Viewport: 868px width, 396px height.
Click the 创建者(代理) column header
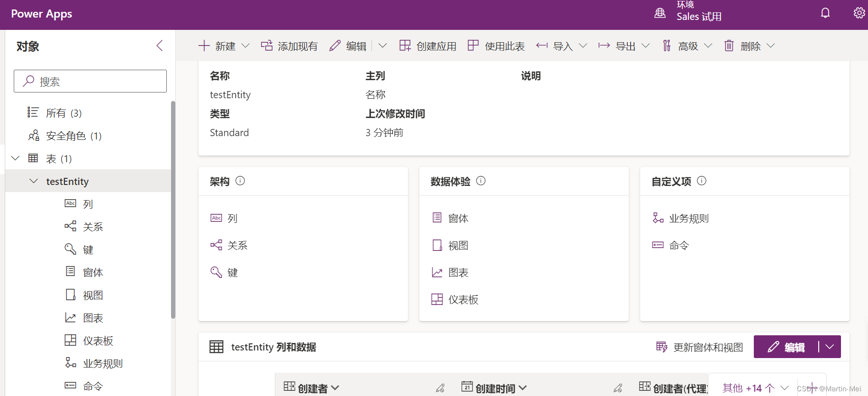click(673, 388)
